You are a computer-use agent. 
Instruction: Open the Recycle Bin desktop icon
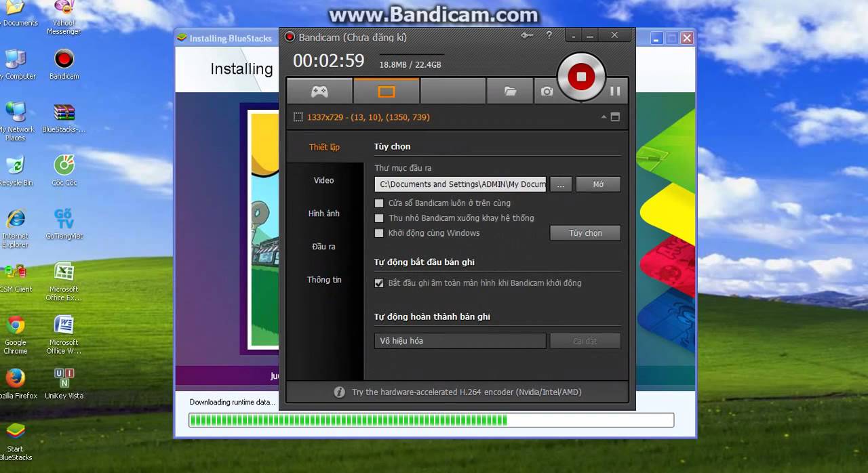[x=16, y=171]
